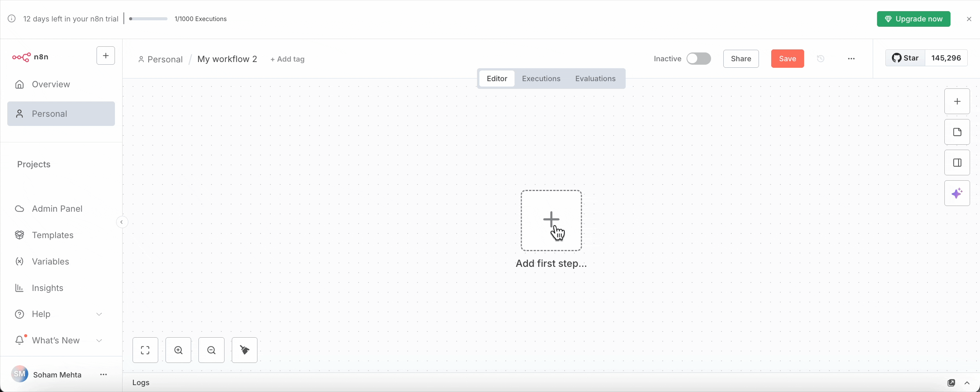Zoom to fit the workflow canvas
This screenshot has height=392, width=980.
pos(146,350)
